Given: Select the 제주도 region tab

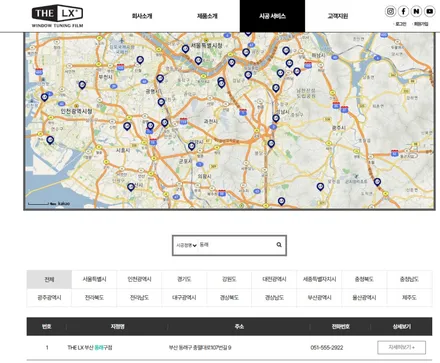Looking at the screenshot, I should pyautogui.click(x=409, y=297).
